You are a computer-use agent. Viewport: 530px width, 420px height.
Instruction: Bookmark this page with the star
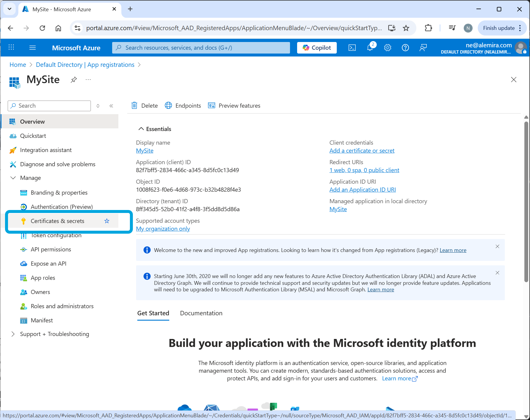tap(406, 28)
